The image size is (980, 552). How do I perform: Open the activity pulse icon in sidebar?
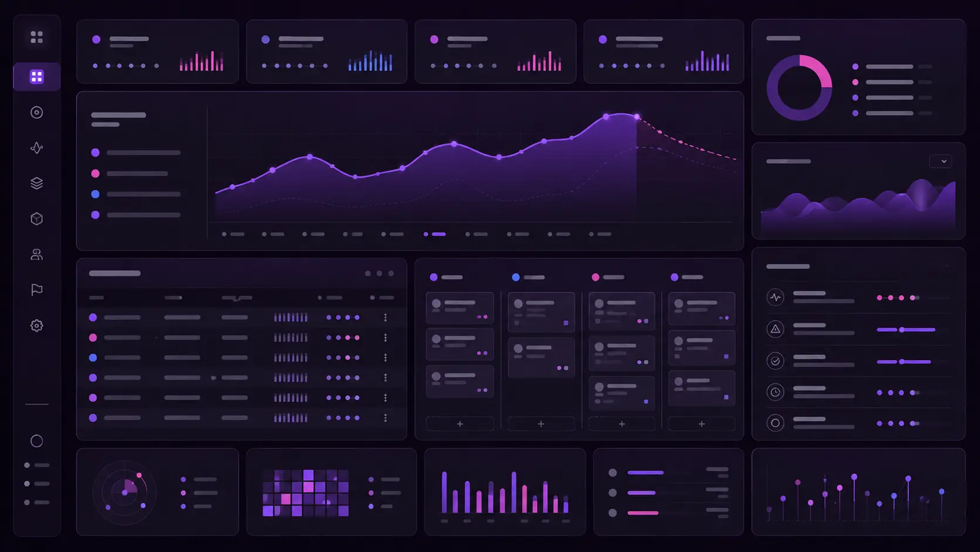36,148
